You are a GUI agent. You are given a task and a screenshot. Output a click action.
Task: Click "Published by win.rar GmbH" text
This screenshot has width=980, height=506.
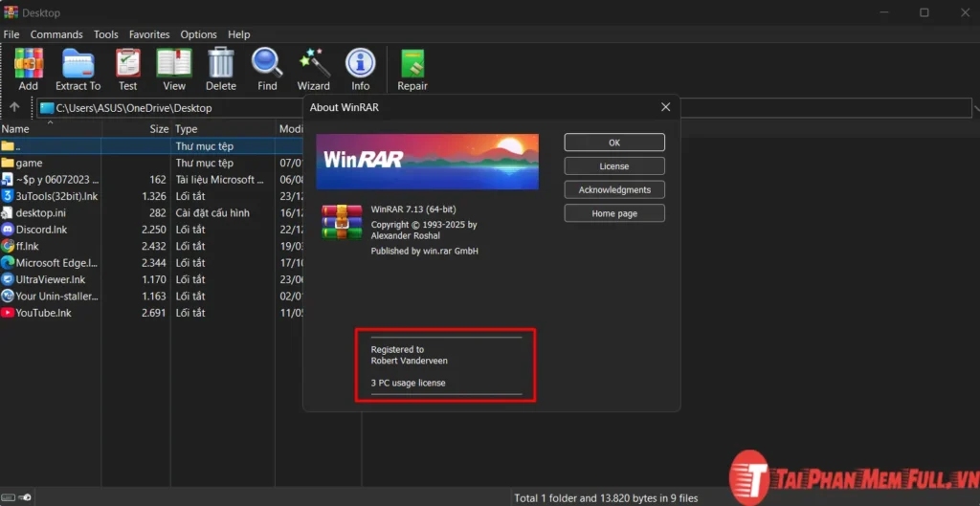tap(424, 252)
